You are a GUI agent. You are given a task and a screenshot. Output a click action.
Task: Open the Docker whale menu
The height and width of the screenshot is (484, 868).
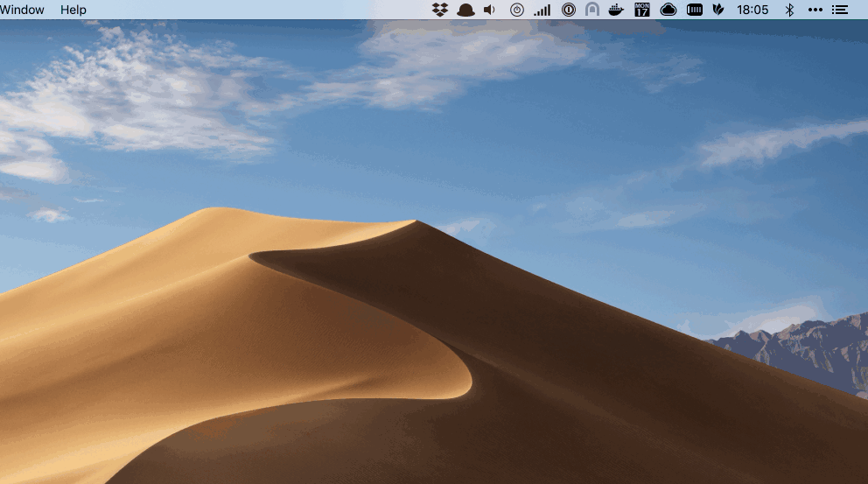tap(616, 10)
